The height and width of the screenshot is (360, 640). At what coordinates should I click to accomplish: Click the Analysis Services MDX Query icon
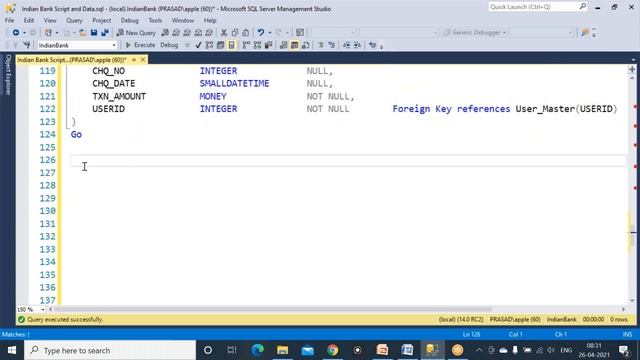176,33
